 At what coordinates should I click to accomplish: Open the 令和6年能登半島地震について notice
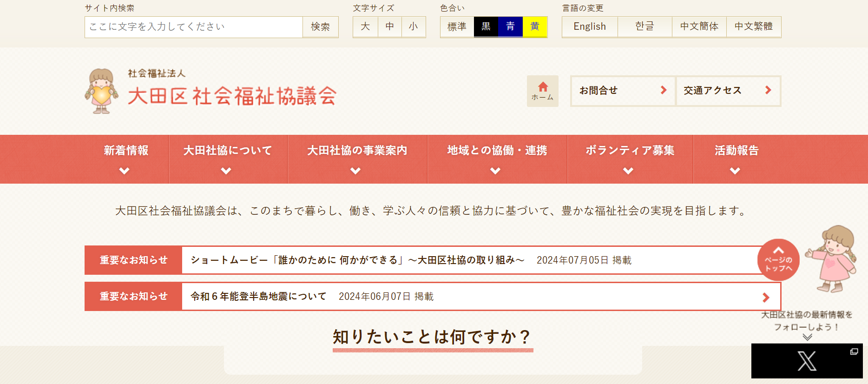258,296
